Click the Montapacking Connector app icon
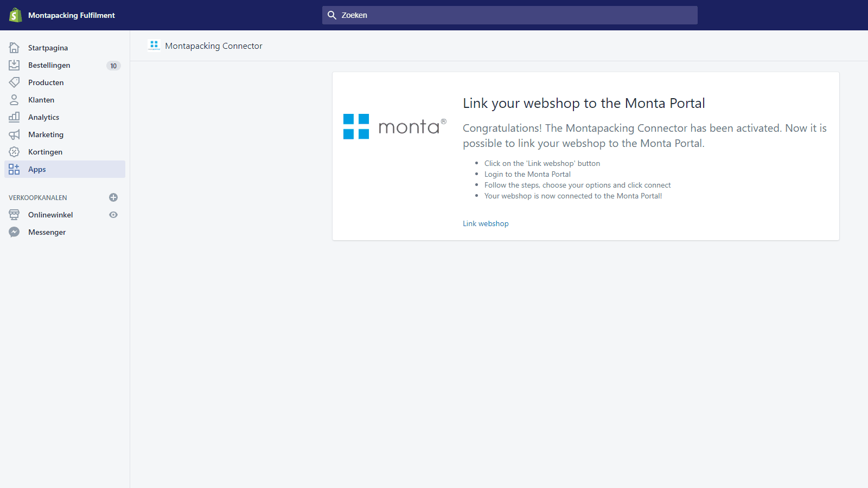The image size is (868, 488). [x=154, y=46]
